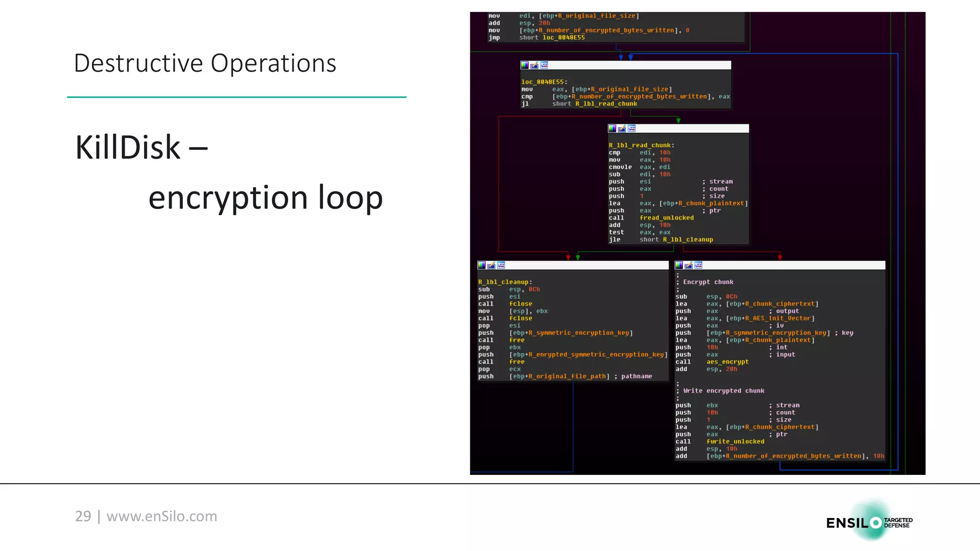Click 'push [ebp+R_original_file_path]' pathname line
This screenshot has width=980, height=551.
565,376
